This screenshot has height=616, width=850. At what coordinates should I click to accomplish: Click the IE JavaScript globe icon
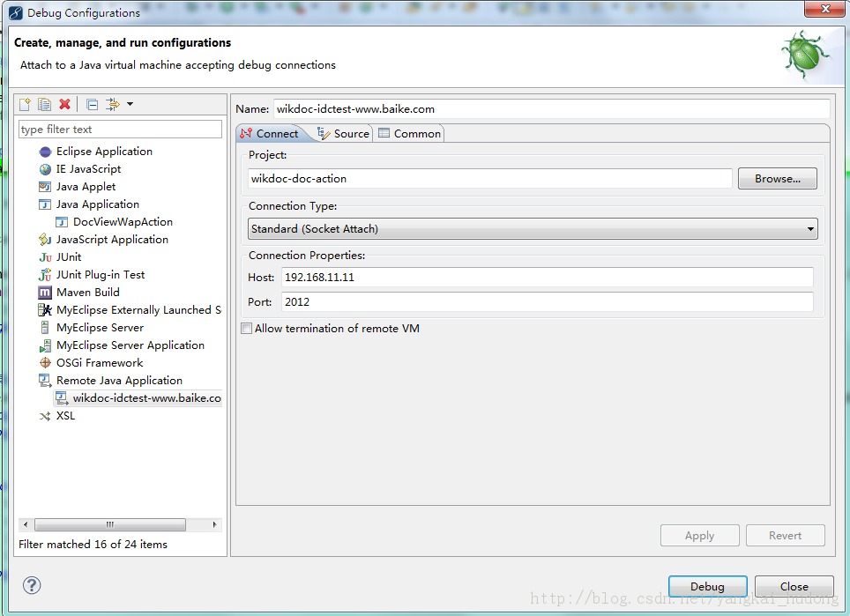[x=46, y=169]
